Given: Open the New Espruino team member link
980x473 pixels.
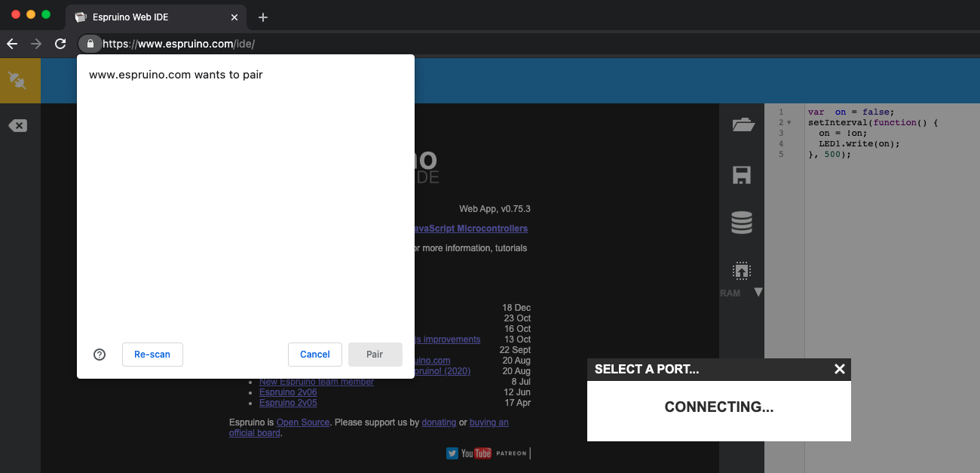Looking at the screenshot, I should coord(317,382).
